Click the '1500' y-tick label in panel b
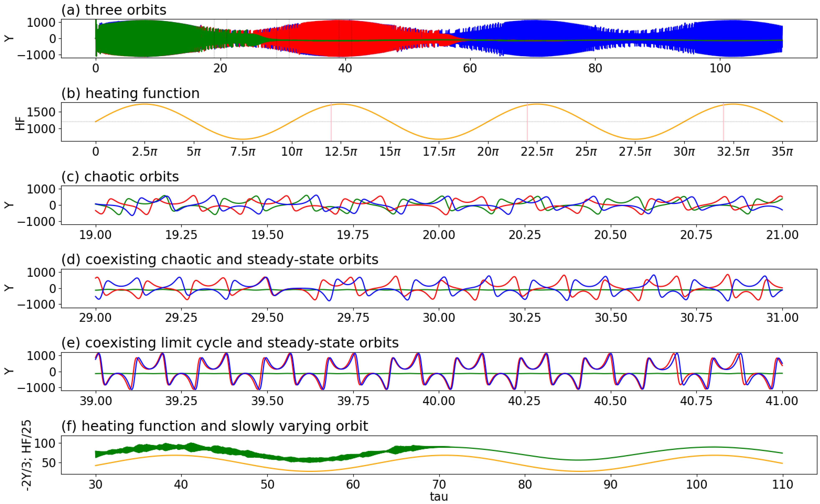Viewport: 820px width, 504px height. (41, 112)
